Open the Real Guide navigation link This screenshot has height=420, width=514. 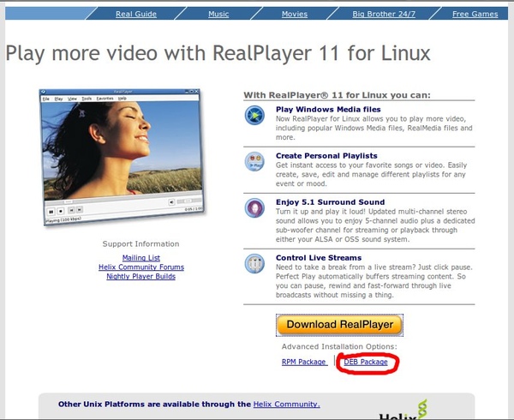(136, 14)
